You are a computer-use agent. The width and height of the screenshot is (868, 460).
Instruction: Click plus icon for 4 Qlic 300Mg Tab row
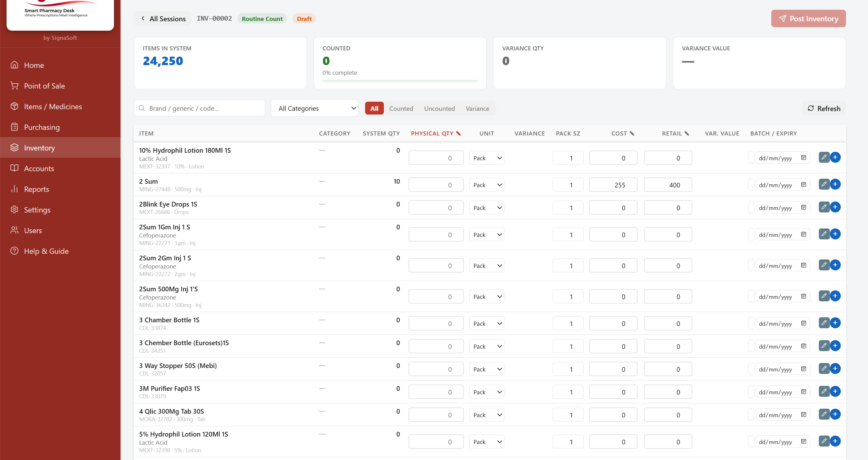(x=835, y=414)
